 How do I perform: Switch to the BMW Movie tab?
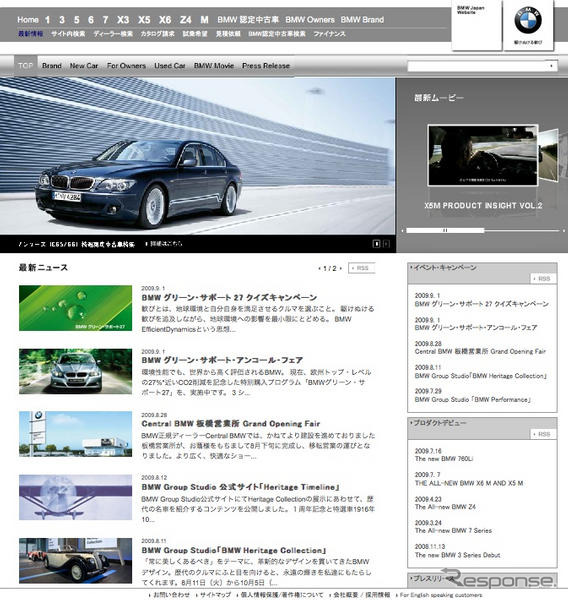[214, 66]
